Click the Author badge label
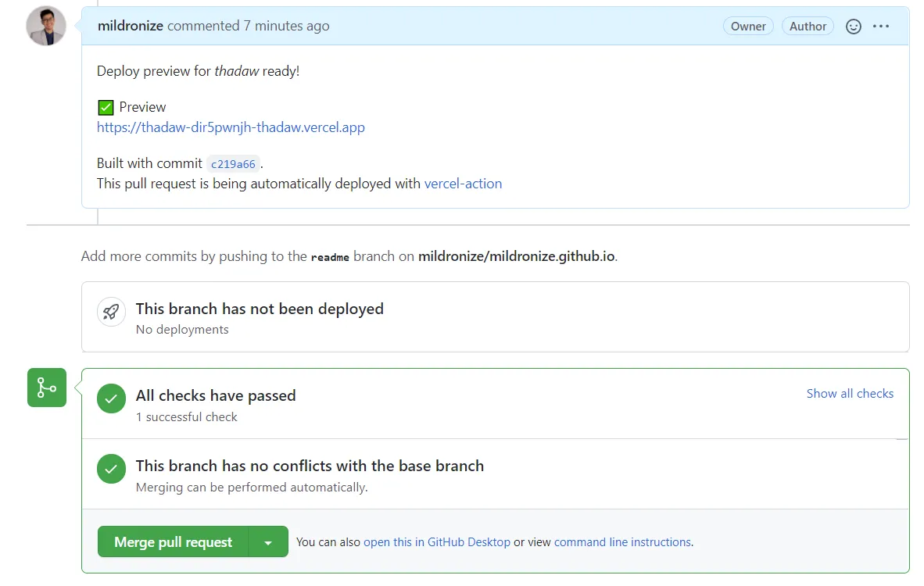 click(808, 27)
